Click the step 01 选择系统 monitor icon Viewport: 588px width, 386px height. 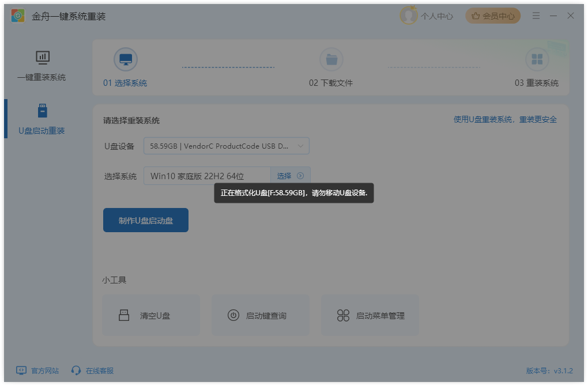click(x=126, y=59)
